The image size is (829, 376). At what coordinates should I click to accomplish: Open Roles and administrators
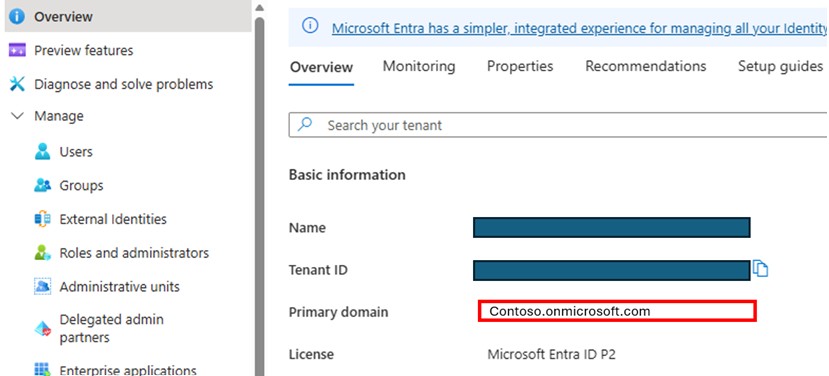click(x=134, y=253)
